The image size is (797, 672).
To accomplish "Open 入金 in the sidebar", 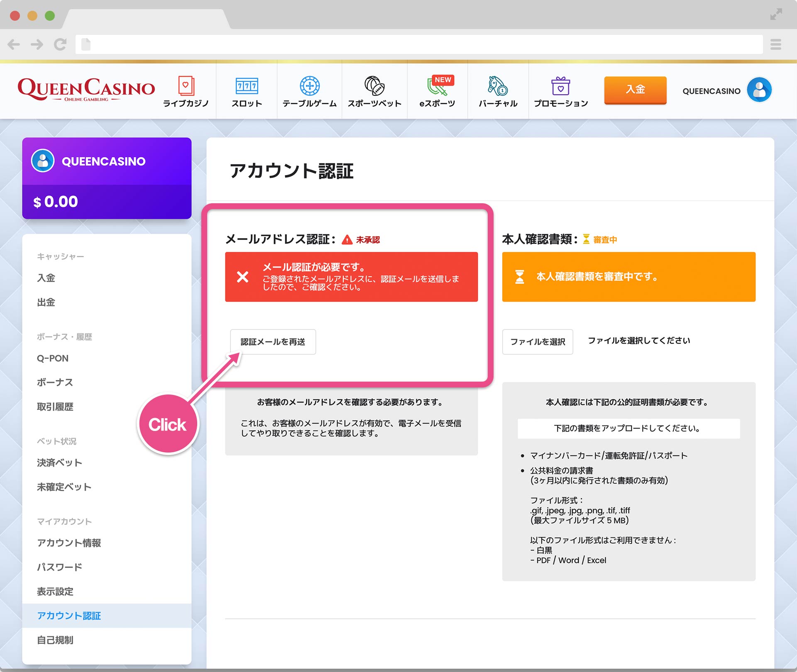I will click(46, 278).
